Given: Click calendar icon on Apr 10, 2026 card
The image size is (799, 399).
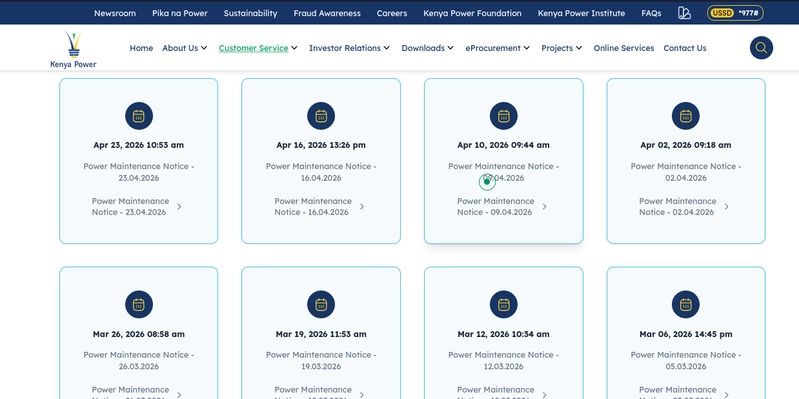Looking at the screenshot, I should tap(503, 116).
